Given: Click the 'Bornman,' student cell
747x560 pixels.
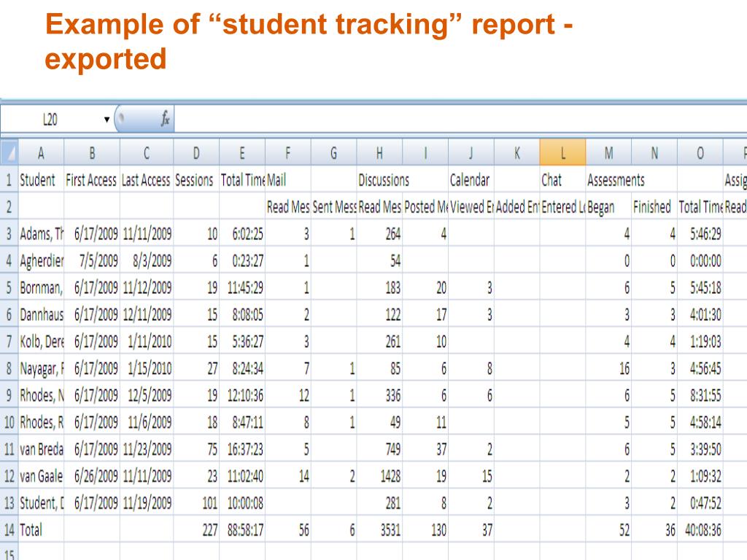Looking at the screenshot, I should 41,287.
